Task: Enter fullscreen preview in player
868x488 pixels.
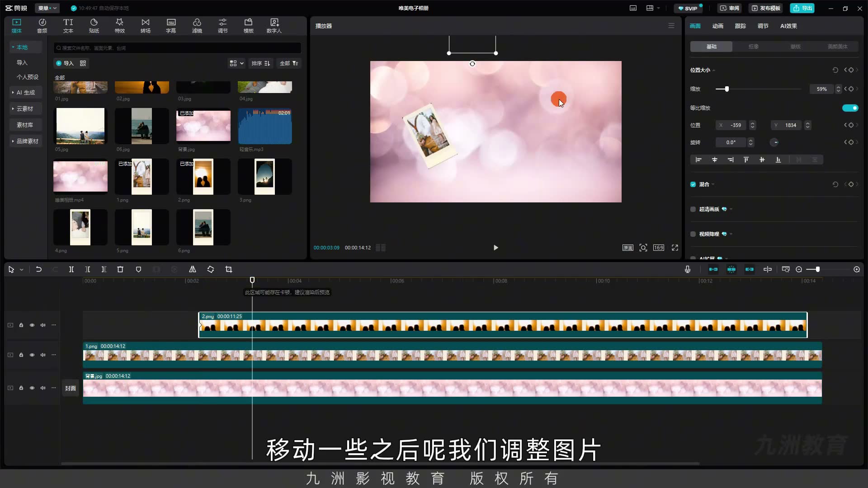Action: [x=675, y=248]
